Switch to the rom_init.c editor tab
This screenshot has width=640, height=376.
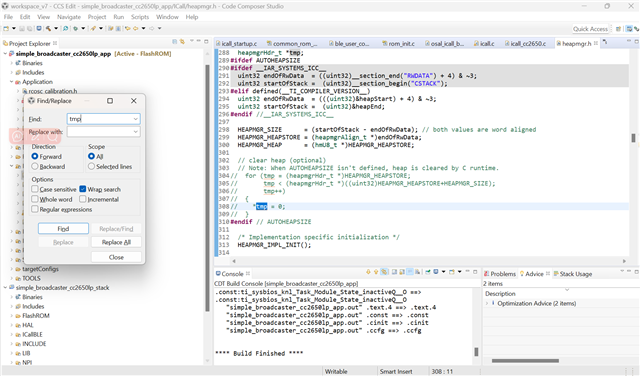coord(398,43)
